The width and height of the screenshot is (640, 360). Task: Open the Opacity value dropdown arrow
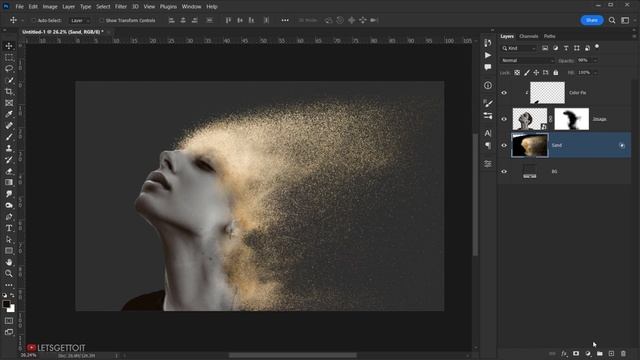[x=595, y=60]
